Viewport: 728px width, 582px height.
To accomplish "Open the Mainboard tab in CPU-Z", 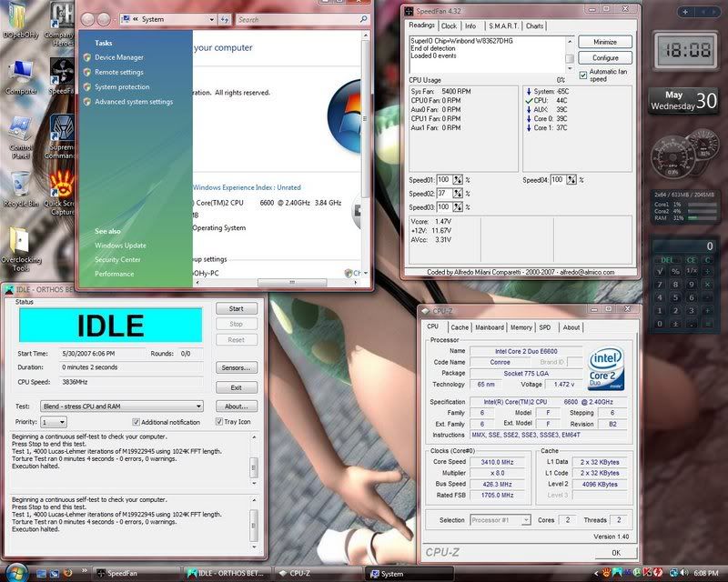I will tap(490, 327).
